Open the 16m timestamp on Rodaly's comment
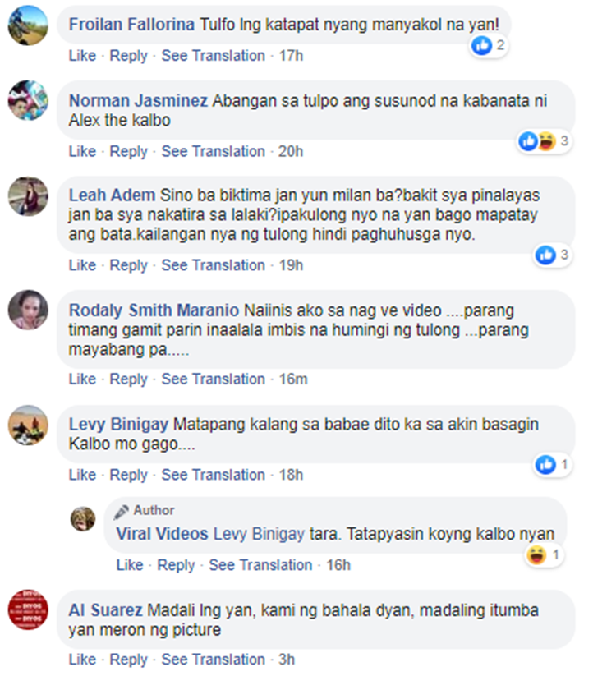 click(x=293, y=379)
